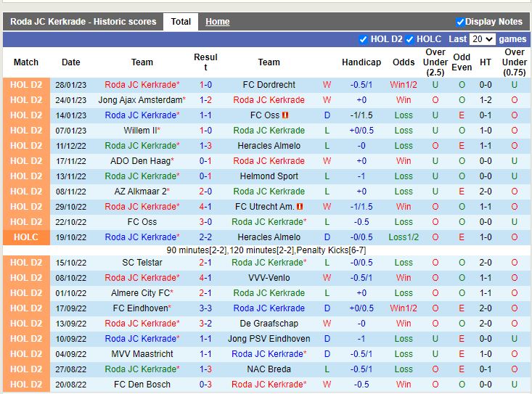
Task: Click the 2-0 HT score in the De Graafschap row
Action: point(485,324)
